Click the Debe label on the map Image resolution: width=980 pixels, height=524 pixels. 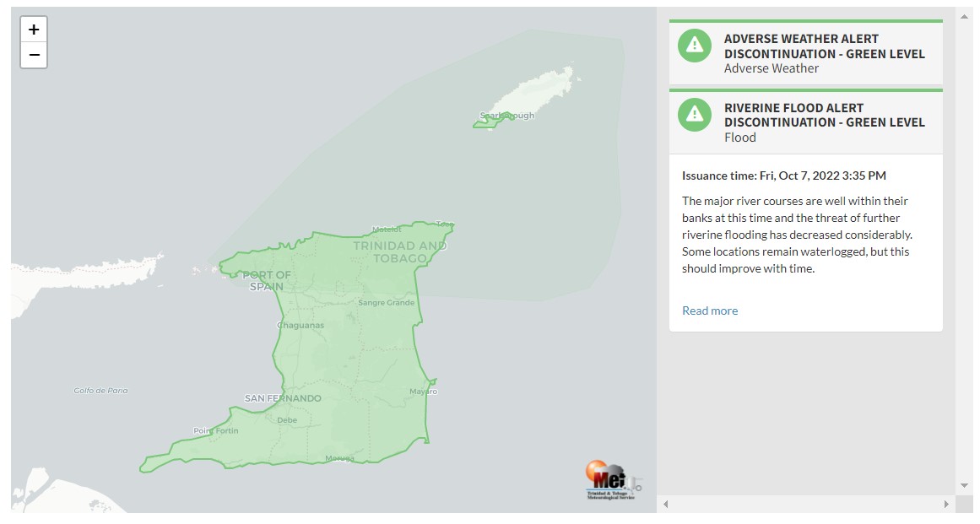[287, 420]
